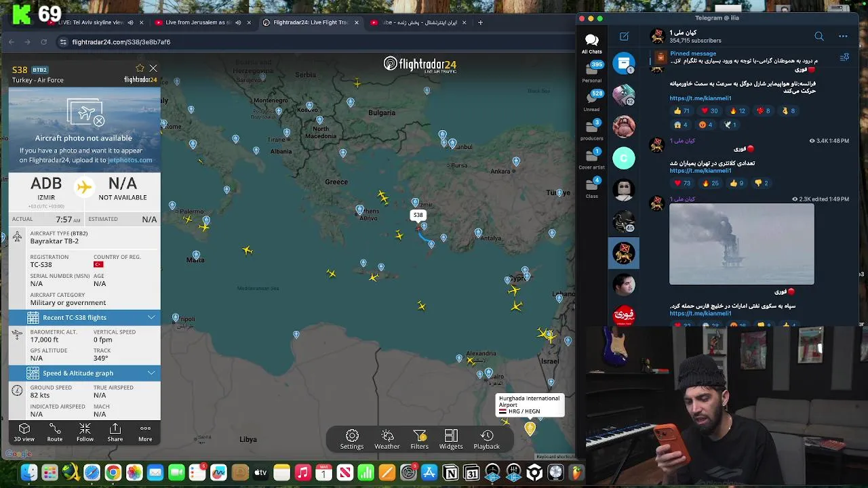
Task: Click the Antalya airport pin
Action: click(x=478, y=233)
